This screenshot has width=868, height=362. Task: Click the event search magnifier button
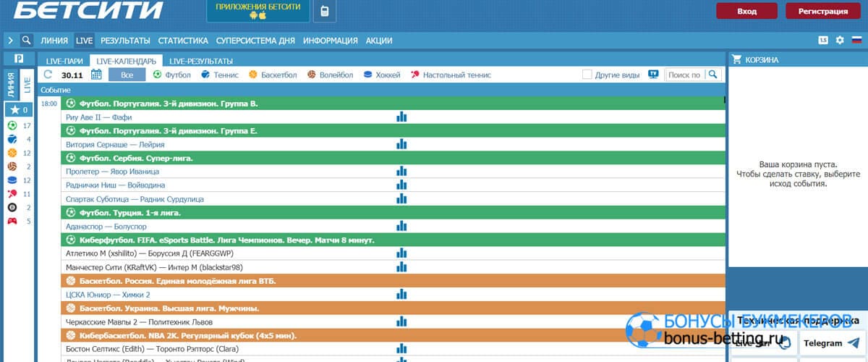pyautogui.click(x=712, y=75)
